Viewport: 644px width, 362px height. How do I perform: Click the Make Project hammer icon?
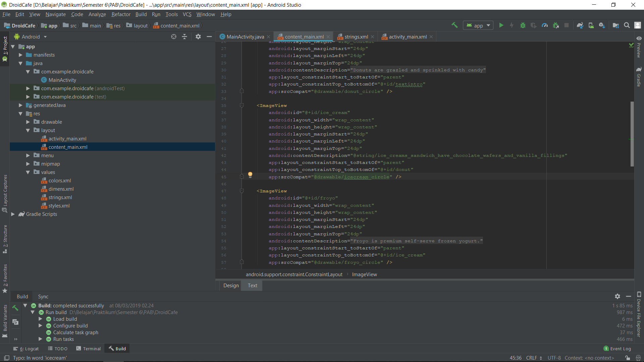pyautogui.click(x=454, y=25)
